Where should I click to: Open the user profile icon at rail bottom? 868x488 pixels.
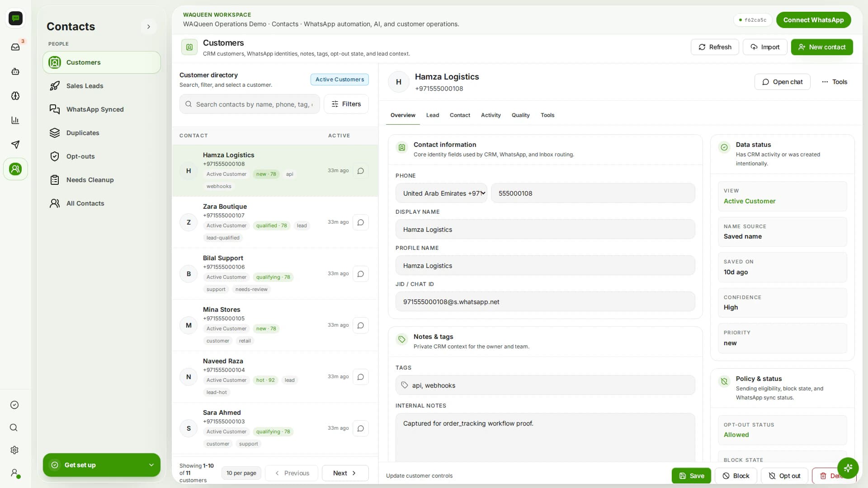[14, 473]
